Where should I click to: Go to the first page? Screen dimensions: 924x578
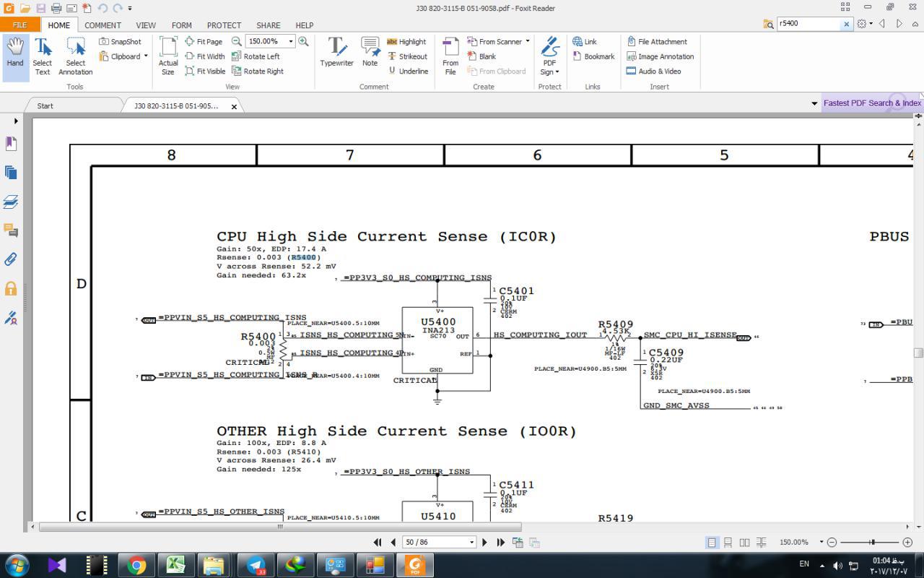click(x=378, y=542)
